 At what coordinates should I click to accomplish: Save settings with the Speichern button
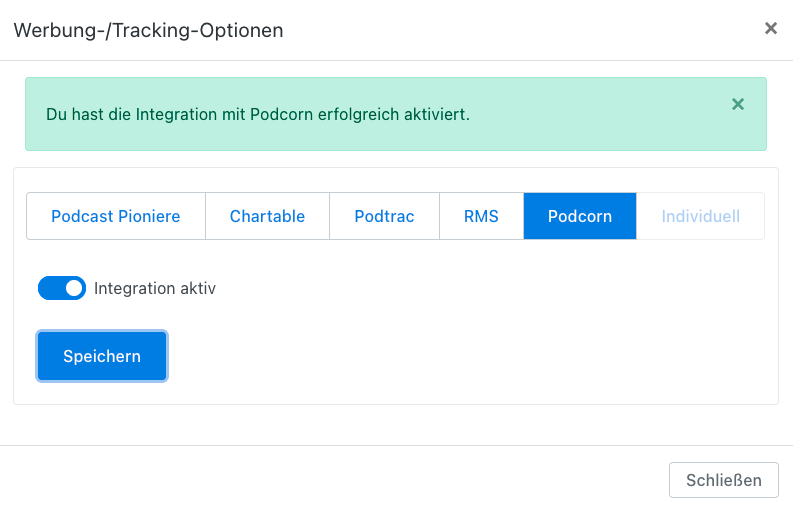pos(102,356)
